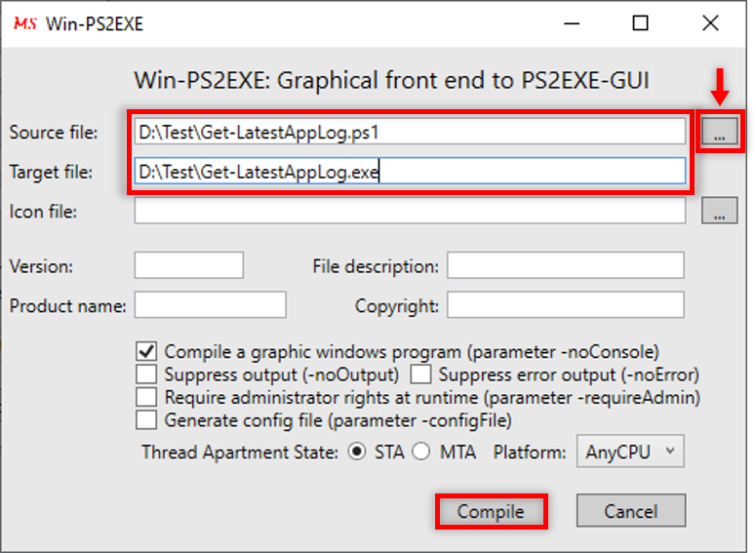The image size is (756, 553).
Task: Click the File description field
Action: click(565, 264)
